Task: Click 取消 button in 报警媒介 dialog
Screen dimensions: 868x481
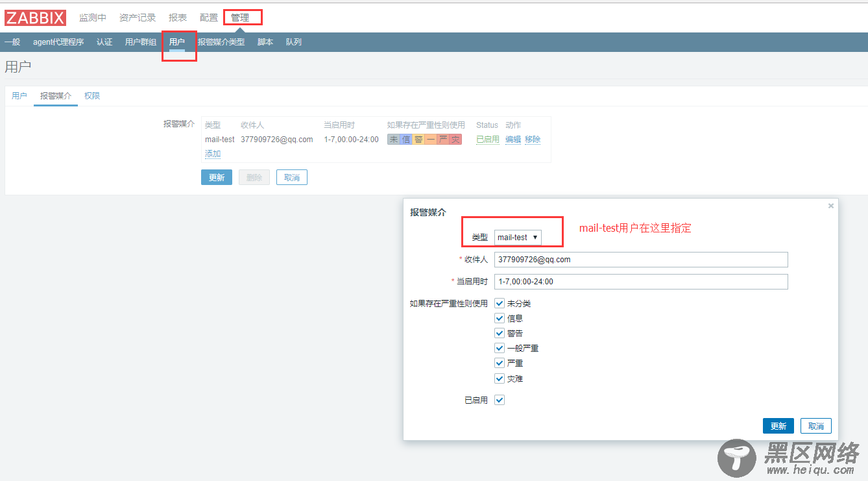Action: click(x=816, y=426)
